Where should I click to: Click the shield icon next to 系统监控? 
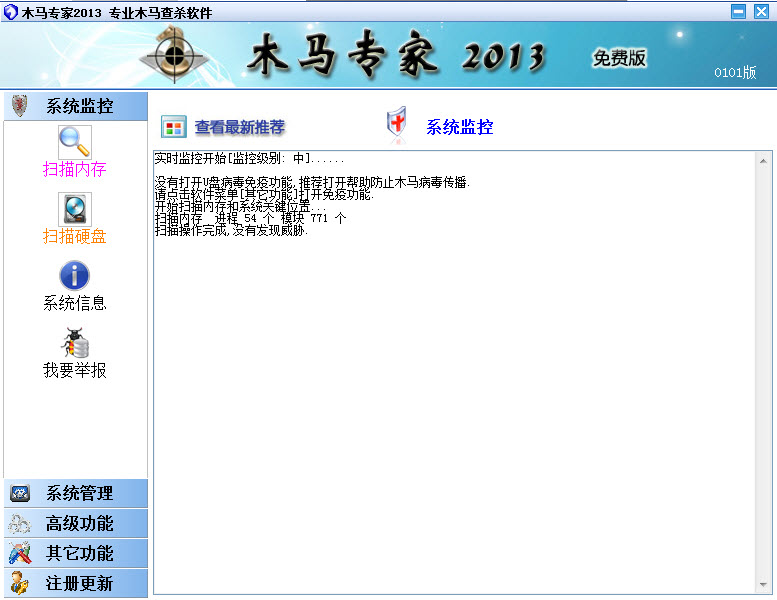tap(396, 124)
